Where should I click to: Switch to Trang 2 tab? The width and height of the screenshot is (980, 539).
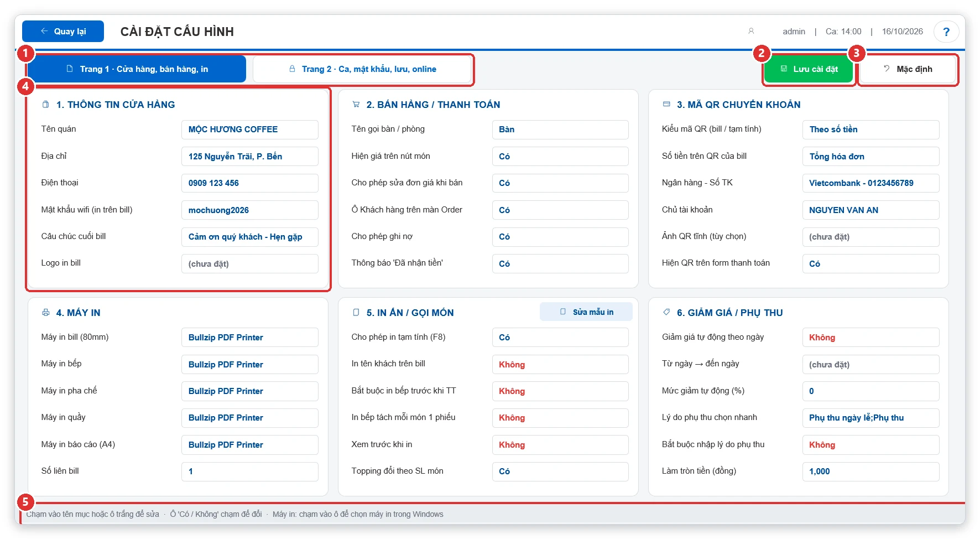pyautogui.click(x=362, y=69)
